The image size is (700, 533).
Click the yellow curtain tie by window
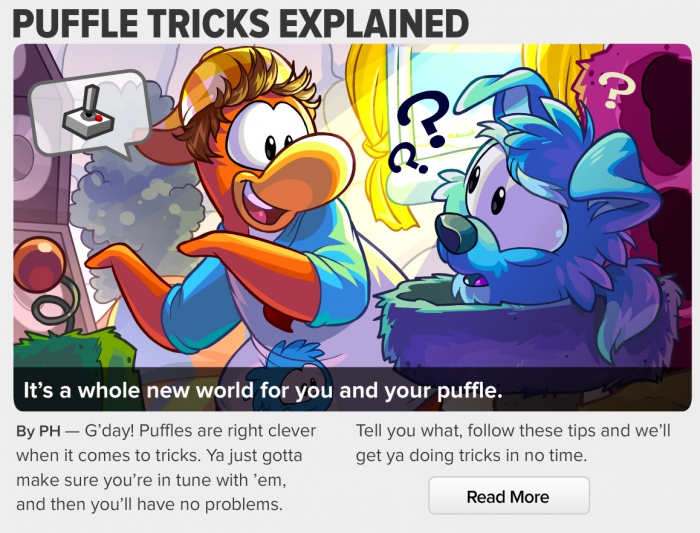376,146
